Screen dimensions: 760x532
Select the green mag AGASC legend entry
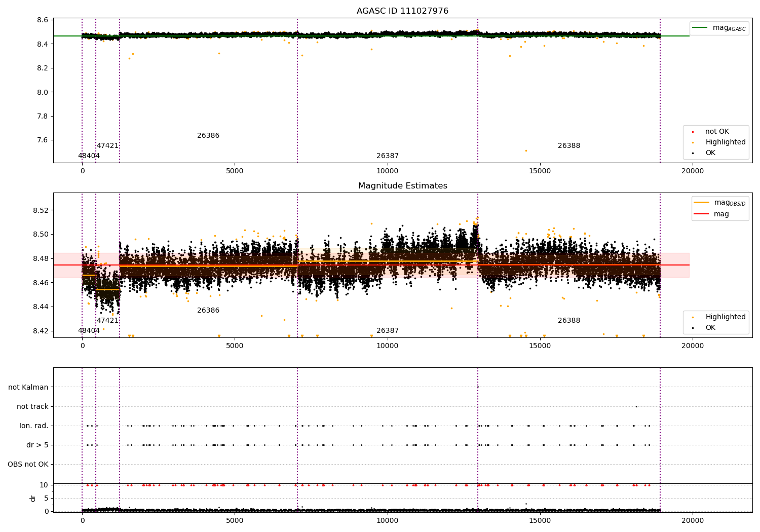pyautogui.click(x=719, y=28)
